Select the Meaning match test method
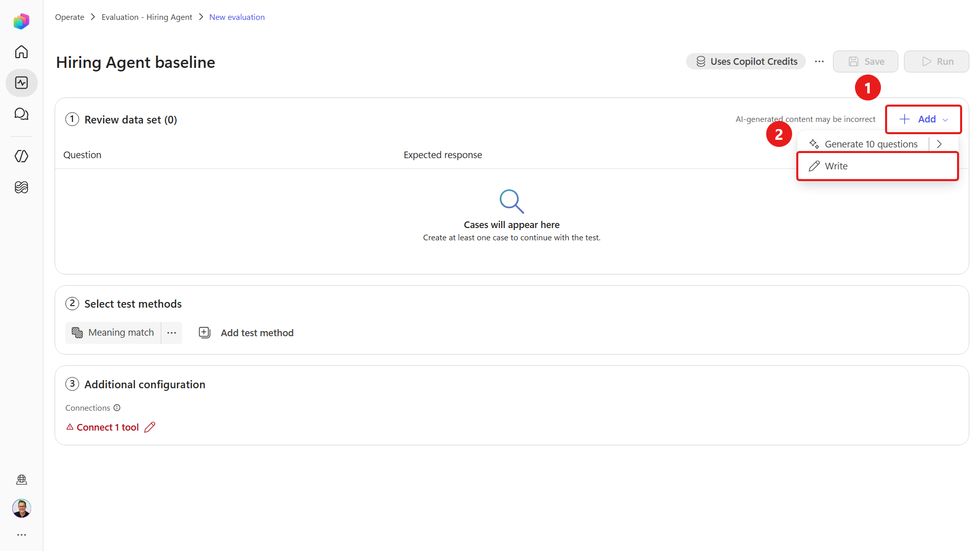Image resolution: width=980 pixels, height=551 pixels. click(113, 333)
